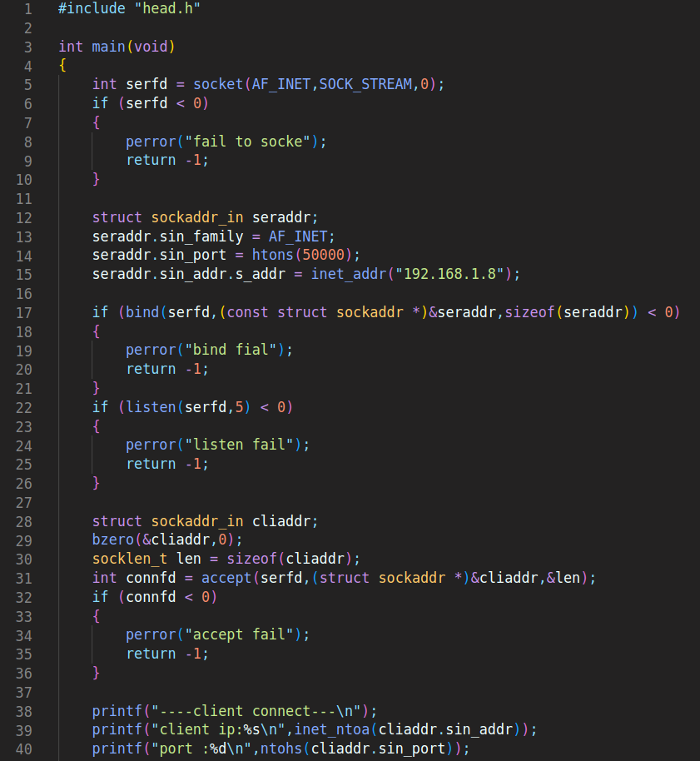The width and height of the screenshot is (700, 761).
Task: Click the htons function call
Action: click(x=273, y=255)
